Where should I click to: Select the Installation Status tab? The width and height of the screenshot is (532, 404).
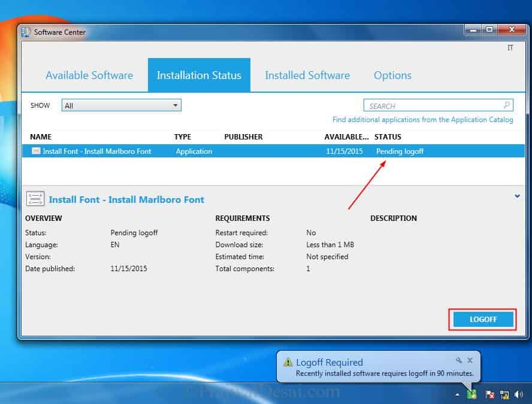pos(199,75)
